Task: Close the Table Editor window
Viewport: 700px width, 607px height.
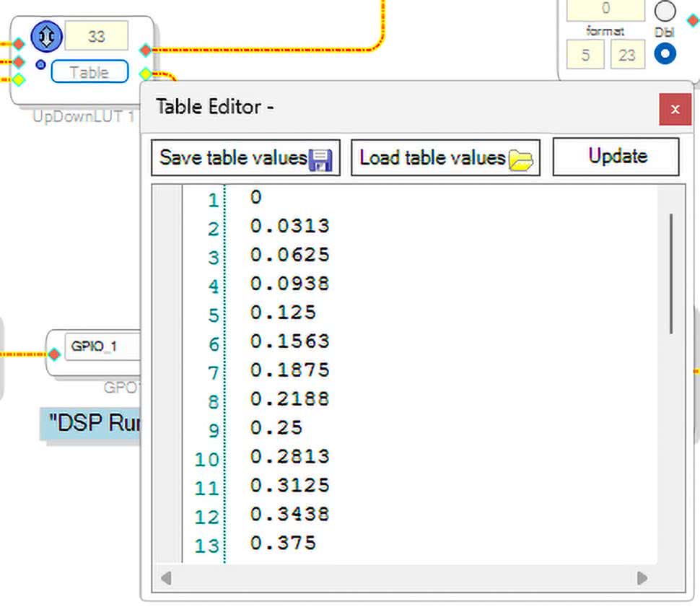Action: pyautogui.click(x=675, y=110)
